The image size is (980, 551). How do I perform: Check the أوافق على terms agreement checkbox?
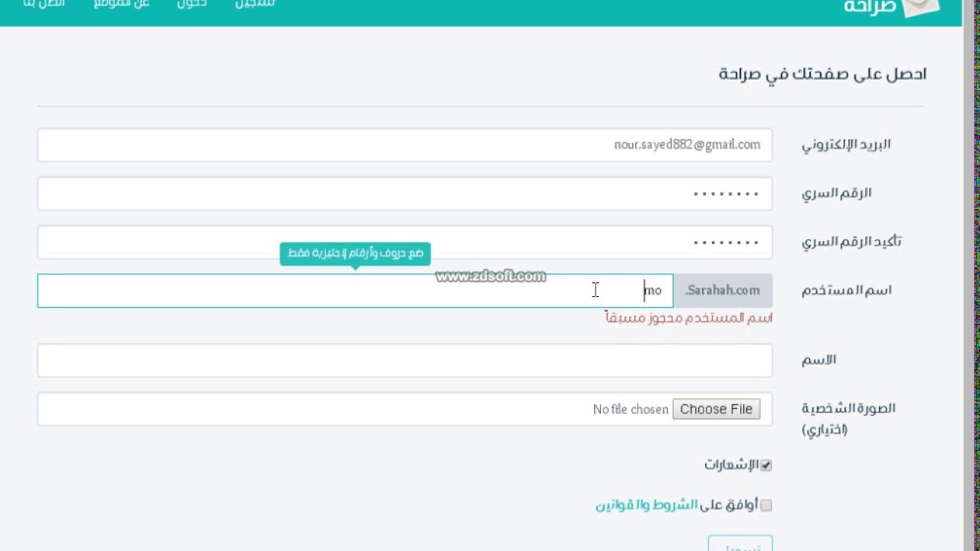pyautogui.click(x=766, y=505)
